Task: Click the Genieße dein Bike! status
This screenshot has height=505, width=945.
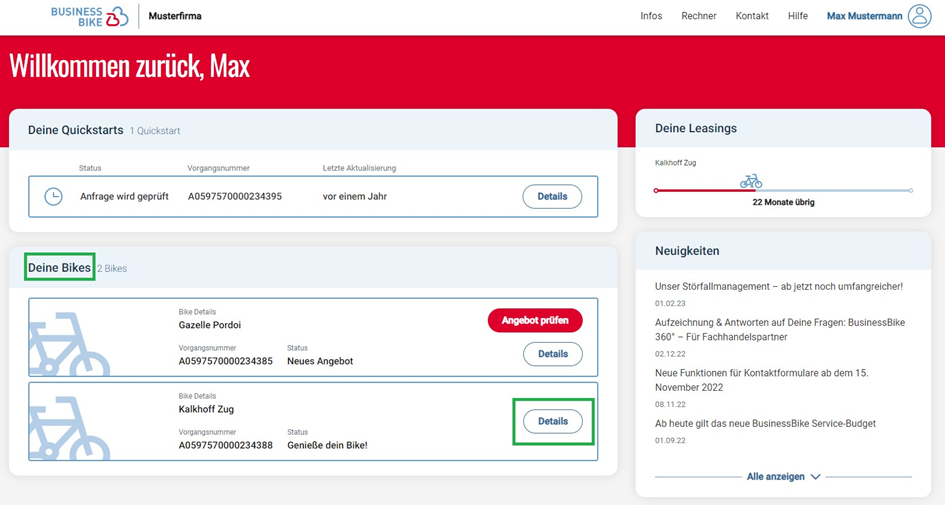Action: pyautogui.click(x=327, y=446)
